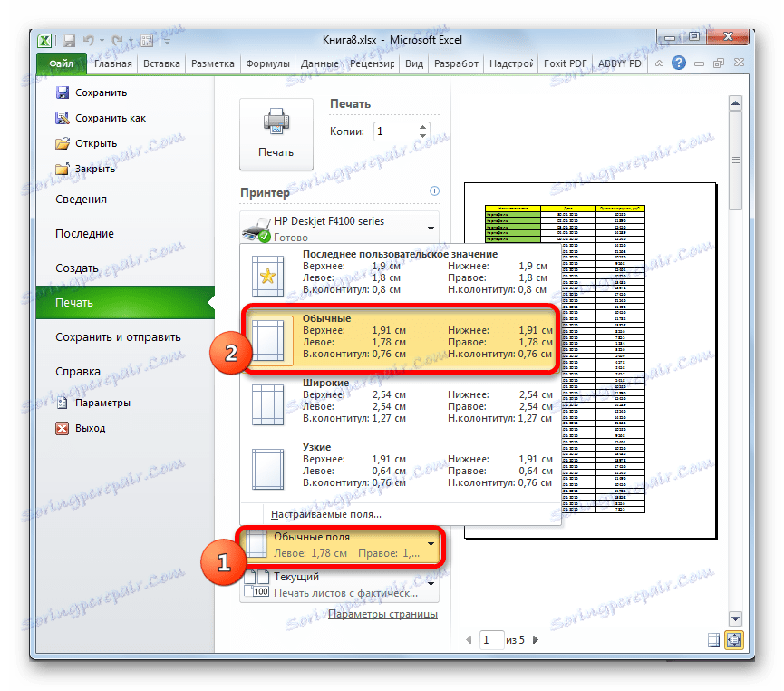Select the star-marked last custom margins preset

point(400,272)
